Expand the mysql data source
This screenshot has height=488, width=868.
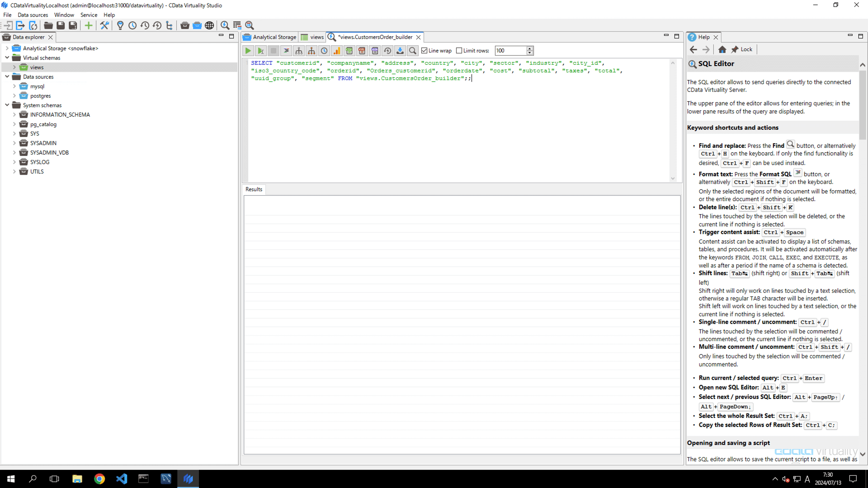tap(14, 86)
